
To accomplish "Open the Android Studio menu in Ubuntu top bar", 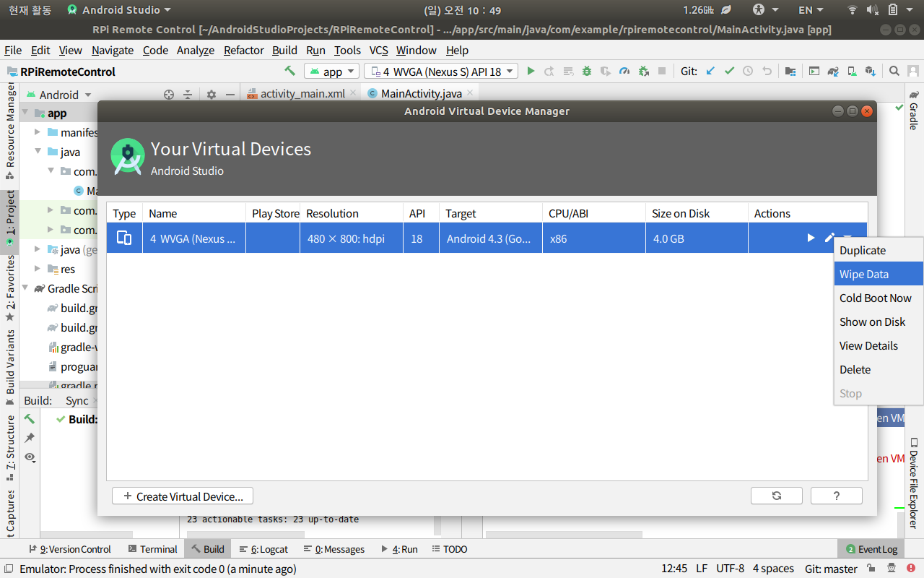I will point(120,10).
